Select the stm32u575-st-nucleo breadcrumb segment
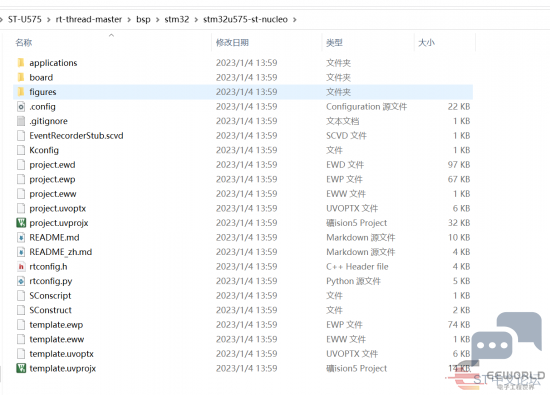550x395 pixels. pos(245,19)
